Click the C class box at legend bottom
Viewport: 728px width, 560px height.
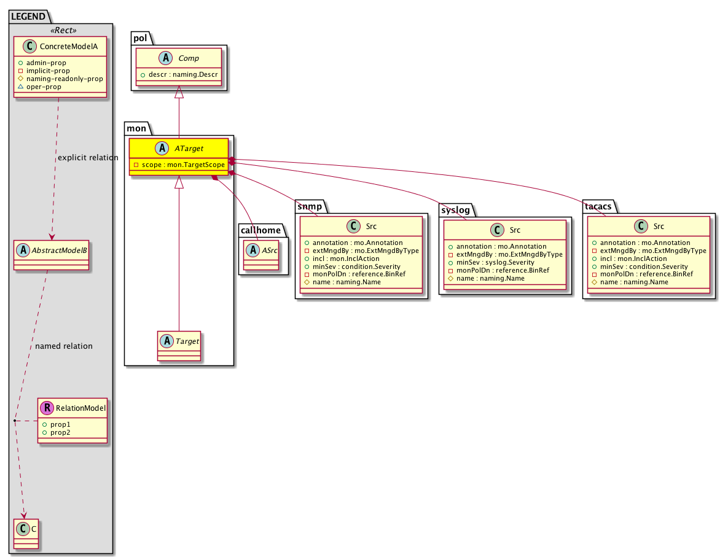(25, 527)
